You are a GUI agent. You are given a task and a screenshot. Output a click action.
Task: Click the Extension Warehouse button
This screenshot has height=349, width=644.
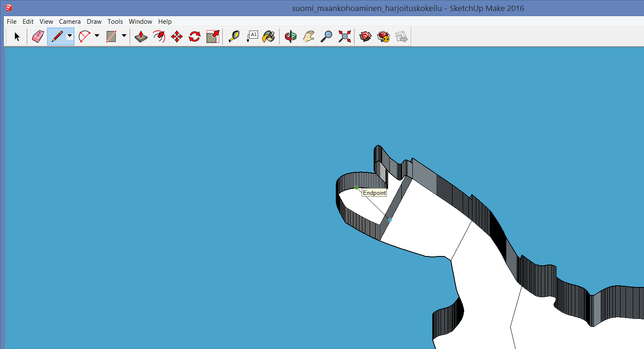click(x=383, y=37)
